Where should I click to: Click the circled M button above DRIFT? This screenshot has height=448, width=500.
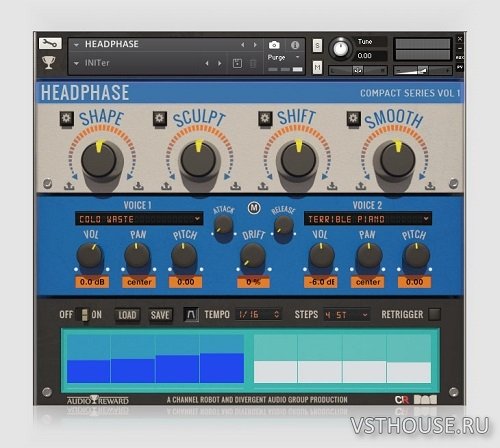[x=254, y=208]
